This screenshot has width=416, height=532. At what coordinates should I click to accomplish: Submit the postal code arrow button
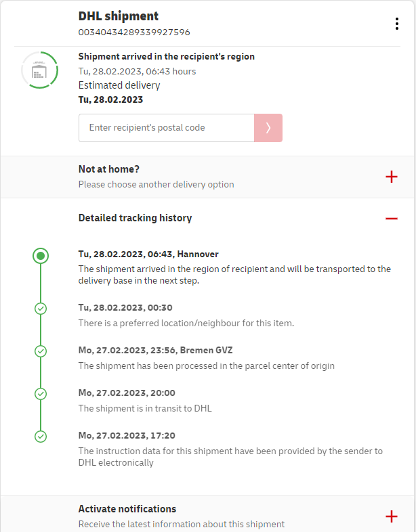pos(268,128)
